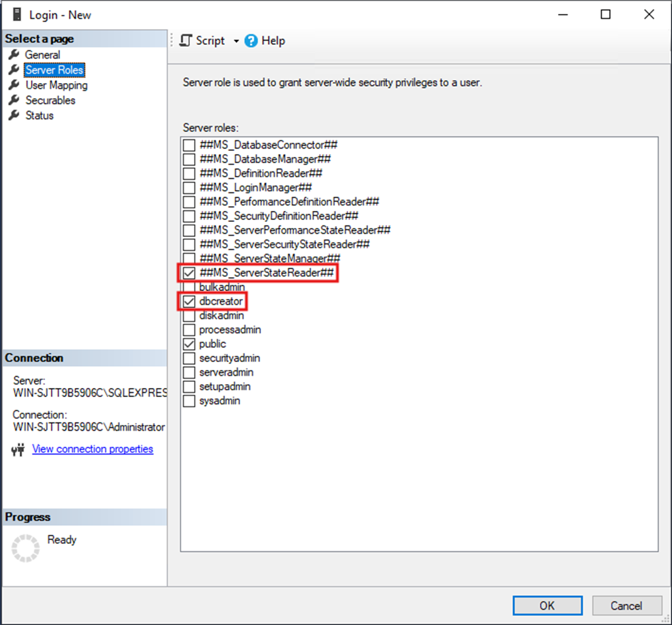The height and width of the screenshot is (625, 672).
Task: Maximize the Login - New window
Action: tap(605, 15)
